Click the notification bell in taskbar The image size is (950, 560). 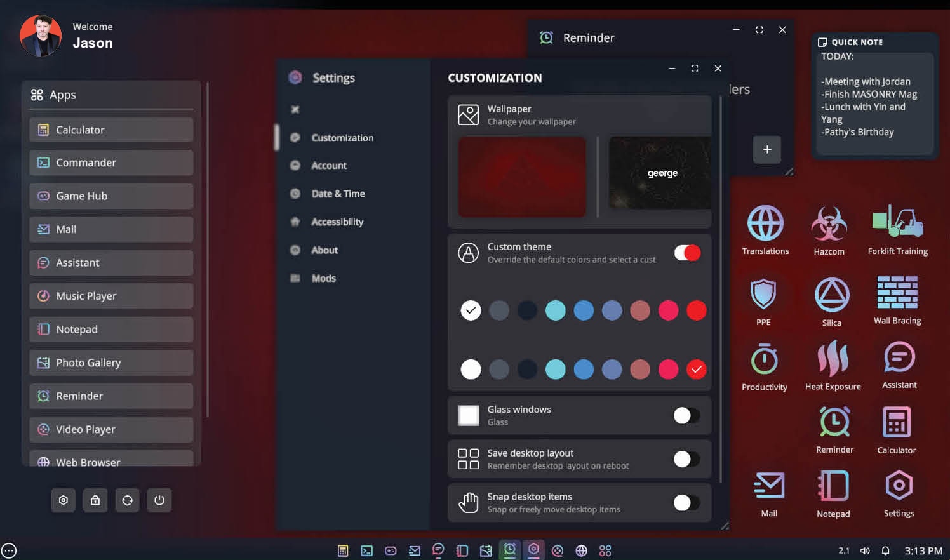coord(885,550)
